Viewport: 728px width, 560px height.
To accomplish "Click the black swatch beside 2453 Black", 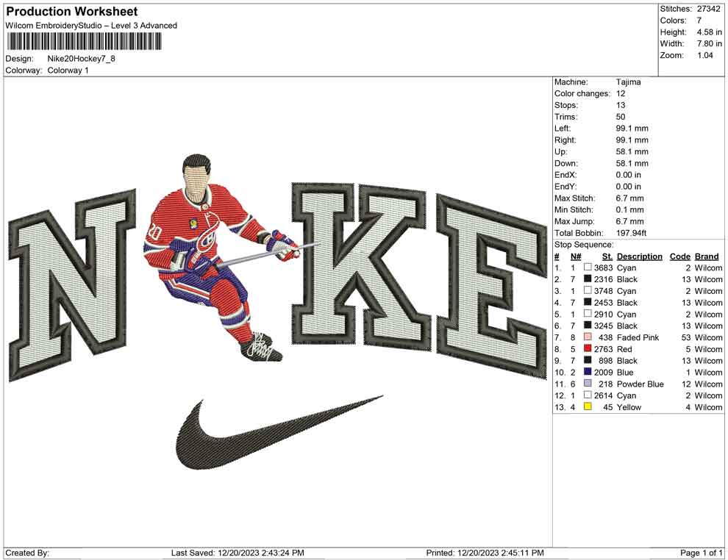I will point(588,302).
